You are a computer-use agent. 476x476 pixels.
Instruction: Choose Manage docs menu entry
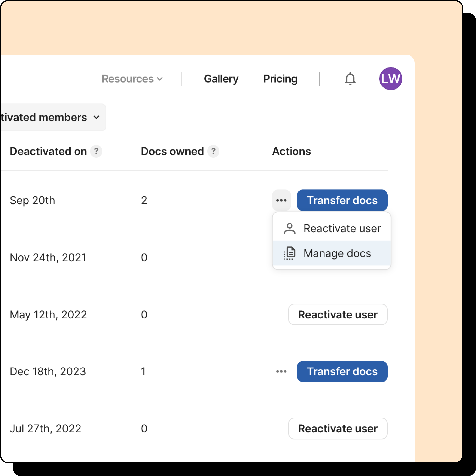[x=337, y=253]
